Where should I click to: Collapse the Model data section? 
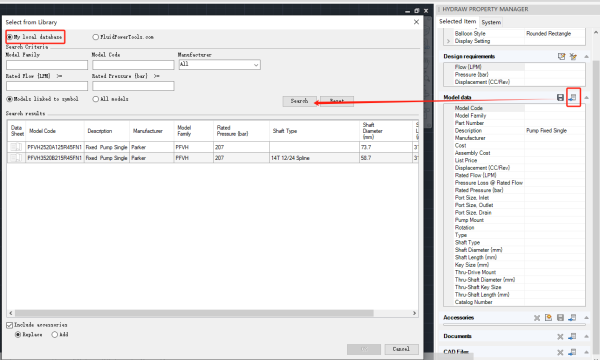[586, 98]
